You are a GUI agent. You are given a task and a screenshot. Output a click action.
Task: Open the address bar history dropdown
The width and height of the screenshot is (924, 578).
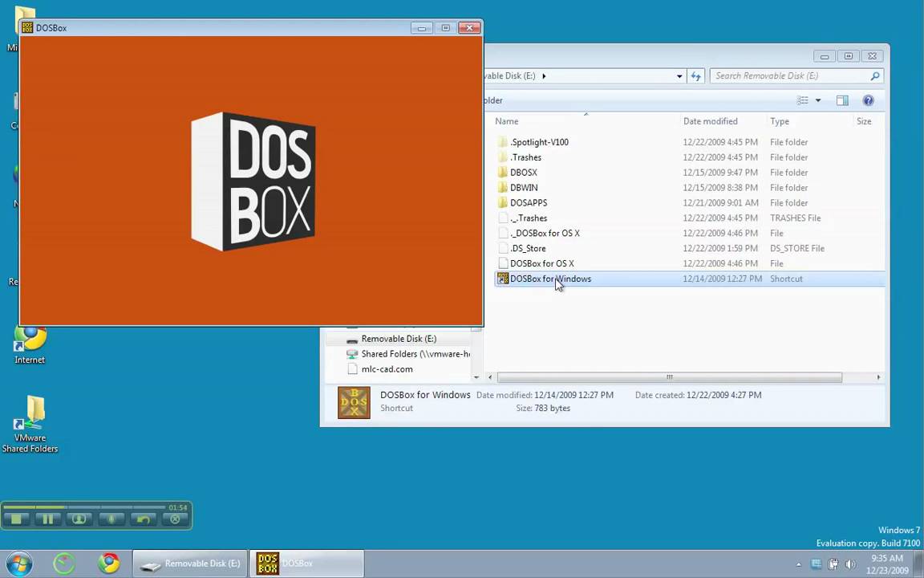coord(679,76)
